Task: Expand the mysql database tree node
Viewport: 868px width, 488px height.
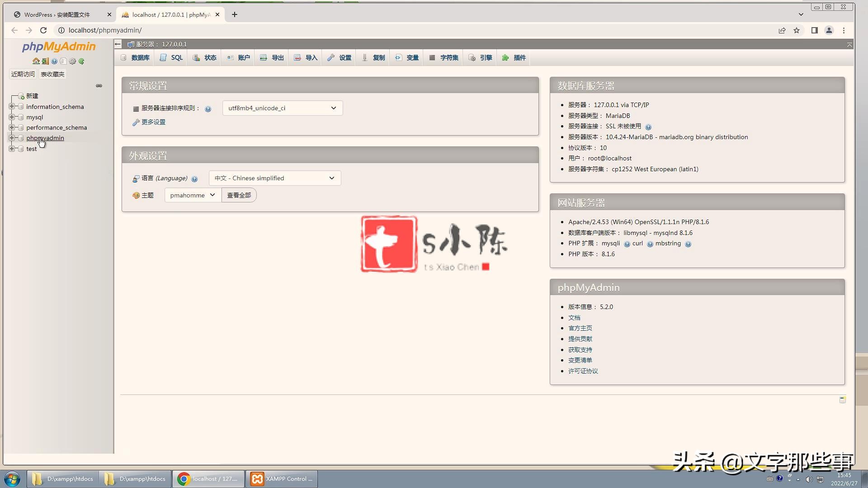Action: pos(12,117)
